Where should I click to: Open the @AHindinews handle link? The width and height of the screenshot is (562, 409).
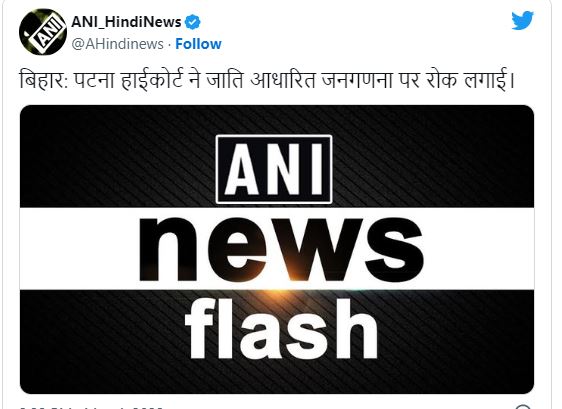pos(117,44)
